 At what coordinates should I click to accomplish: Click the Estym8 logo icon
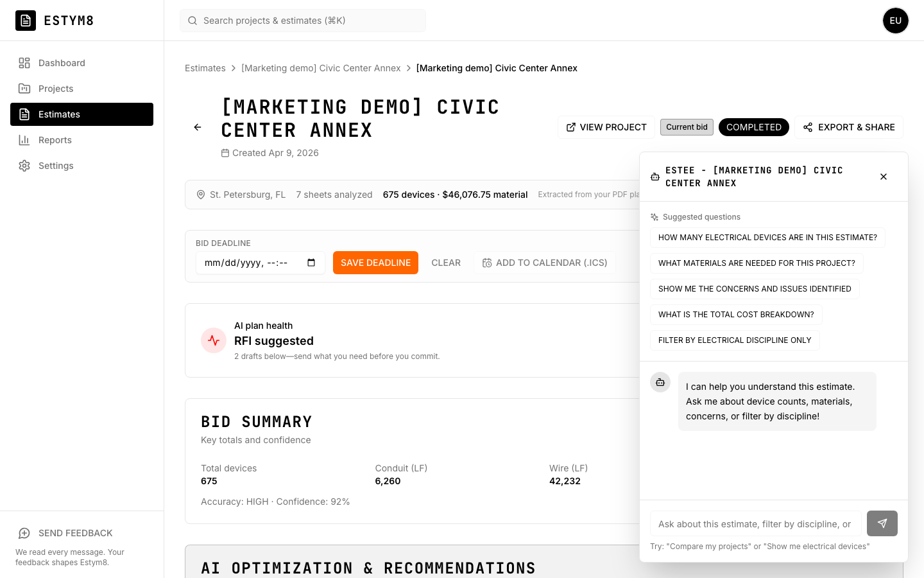26,21
